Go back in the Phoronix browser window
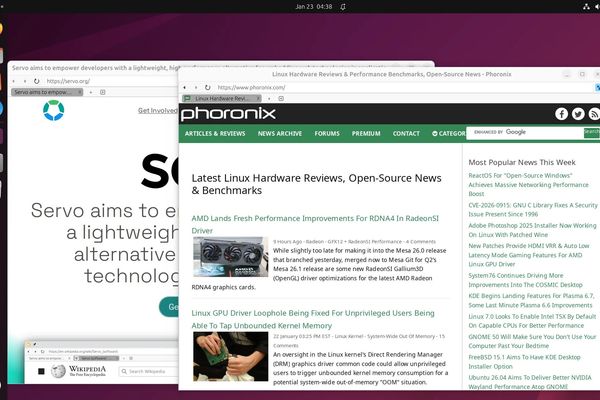Screen dimensions: 600x400 click(185, 88)
